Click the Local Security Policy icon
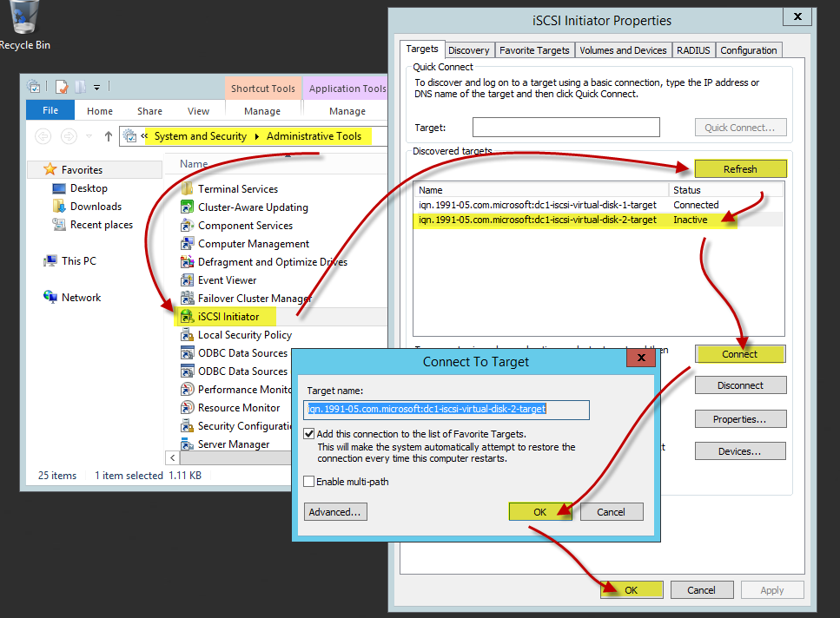The width and height of the screenshot is (840, 618). click(x=187, y=334)
